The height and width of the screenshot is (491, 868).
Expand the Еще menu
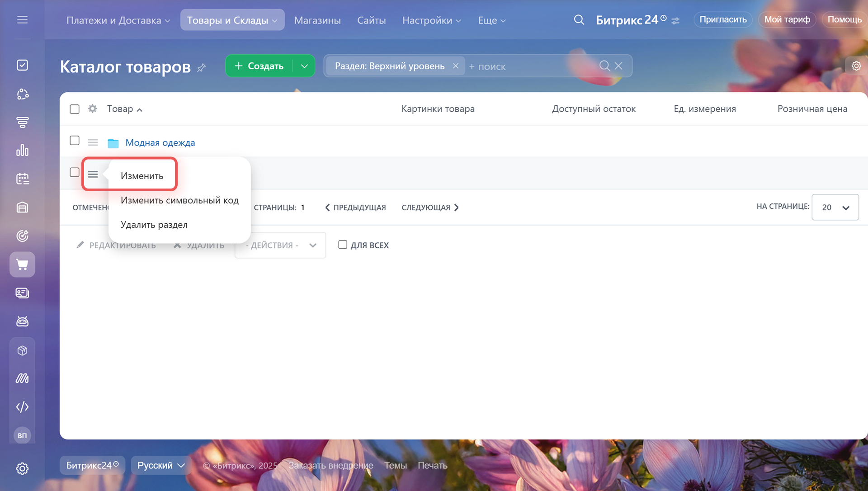pyautogui.click(x=492, y=20)
